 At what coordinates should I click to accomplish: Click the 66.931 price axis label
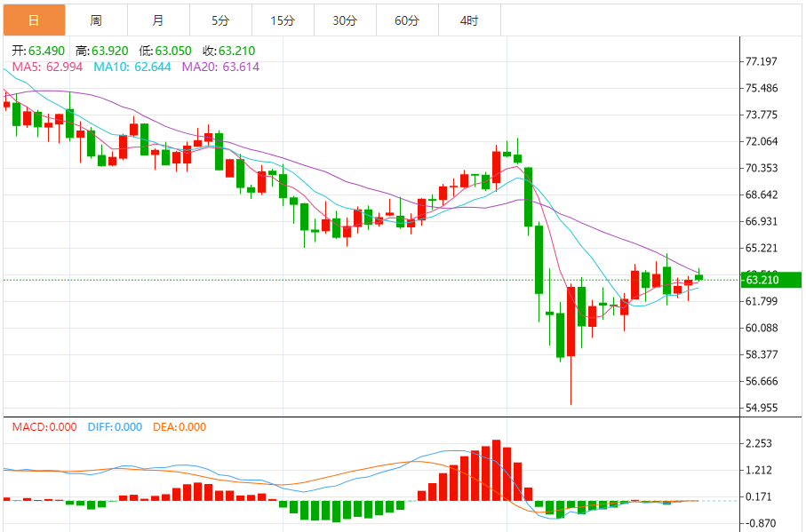click(x=762, y=222)
